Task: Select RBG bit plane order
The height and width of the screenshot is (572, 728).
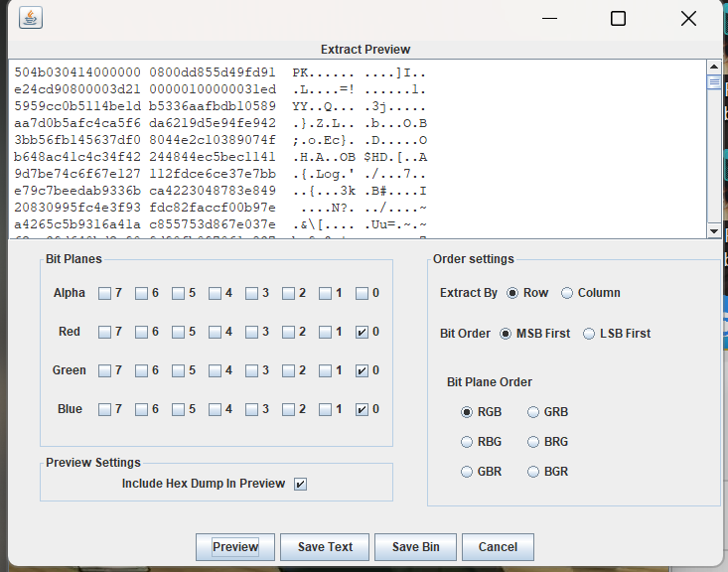Action: [467, 442]
